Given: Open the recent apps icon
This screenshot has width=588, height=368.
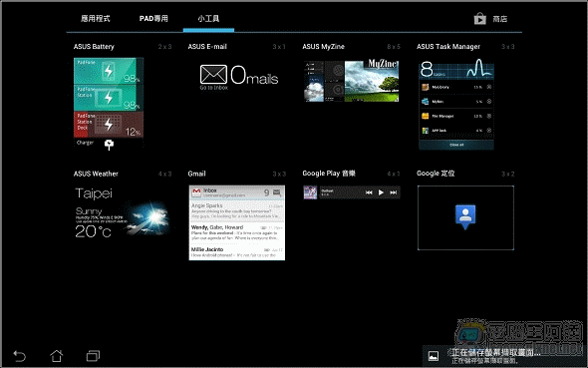Looking at the screenshot, I should 93,356.
